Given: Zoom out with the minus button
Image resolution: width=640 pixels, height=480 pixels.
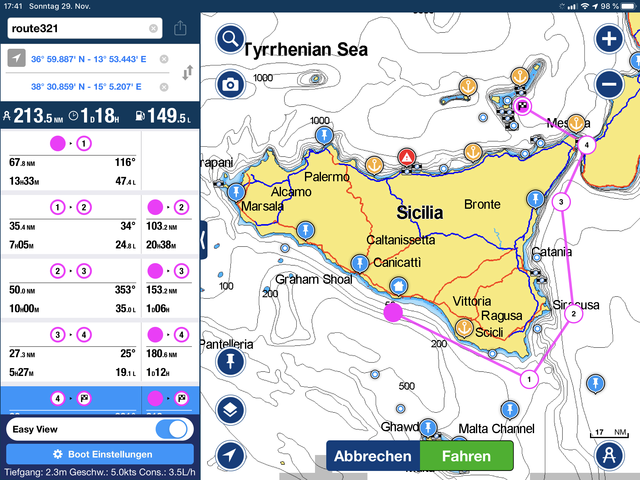Looking at the screenshot, I should pos(609,85).
